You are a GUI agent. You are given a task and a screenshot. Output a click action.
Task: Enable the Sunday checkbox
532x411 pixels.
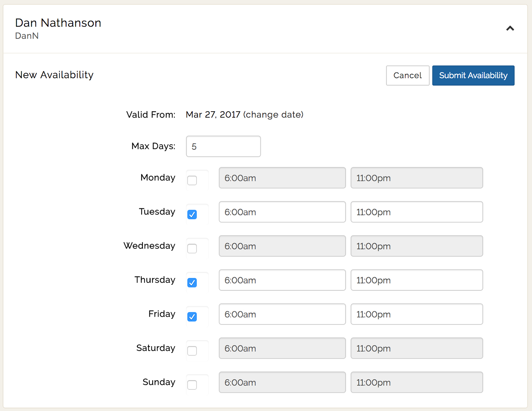[192, 384]
